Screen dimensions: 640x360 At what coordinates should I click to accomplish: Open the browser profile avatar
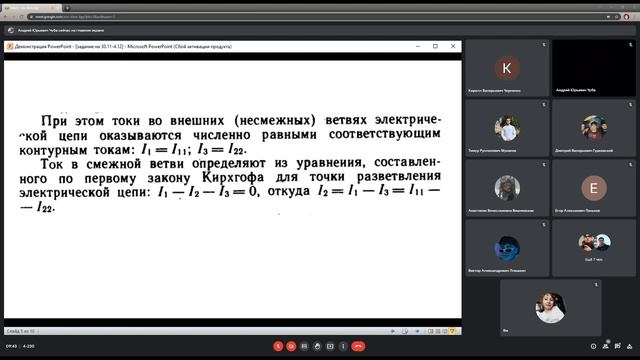627,17
